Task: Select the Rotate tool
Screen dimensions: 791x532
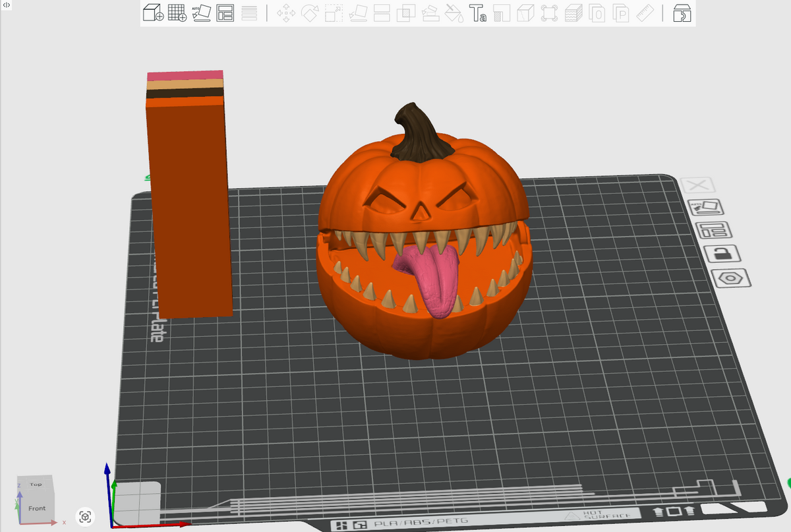Action: point(309,13)
